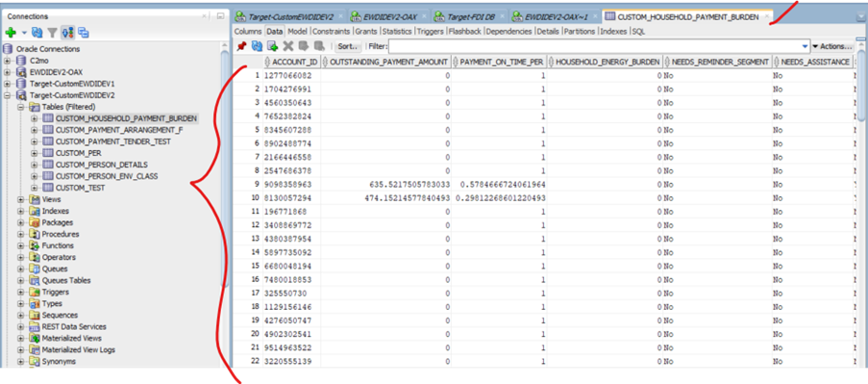Select the Materialized Views folder
Image resolution: width=868 pixels, height=384 pixels.
(71, 338)
